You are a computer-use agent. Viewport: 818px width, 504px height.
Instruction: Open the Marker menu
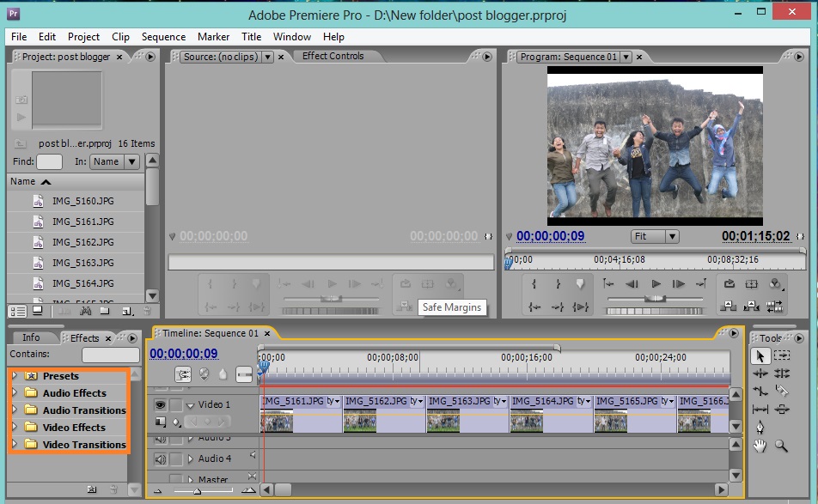pyautogui.click(x=213, y=36)
